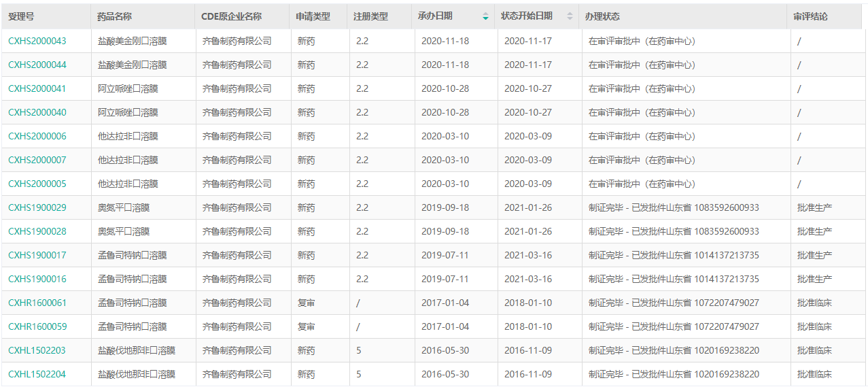
Task: Open record CXHS2000043
Action: click(37, 41)
